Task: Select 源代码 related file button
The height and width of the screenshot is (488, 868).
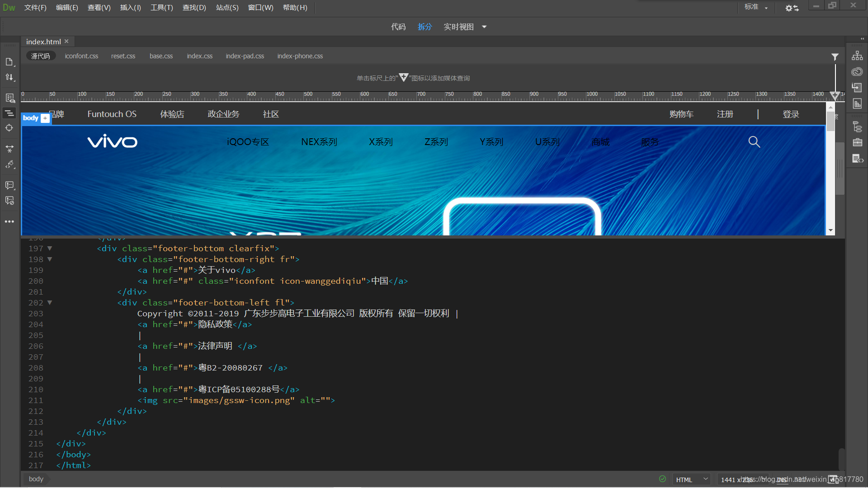Action: point(41,56)
